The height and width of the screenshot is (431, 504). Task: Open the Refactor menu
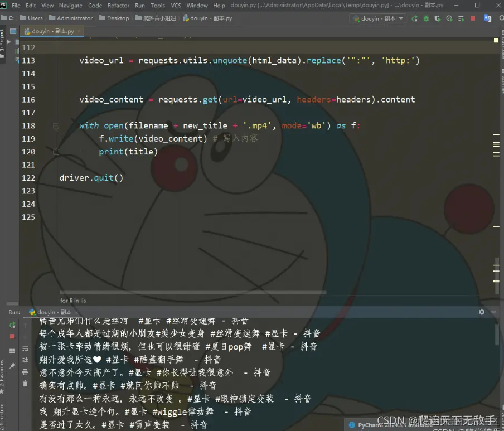point(118,6)
